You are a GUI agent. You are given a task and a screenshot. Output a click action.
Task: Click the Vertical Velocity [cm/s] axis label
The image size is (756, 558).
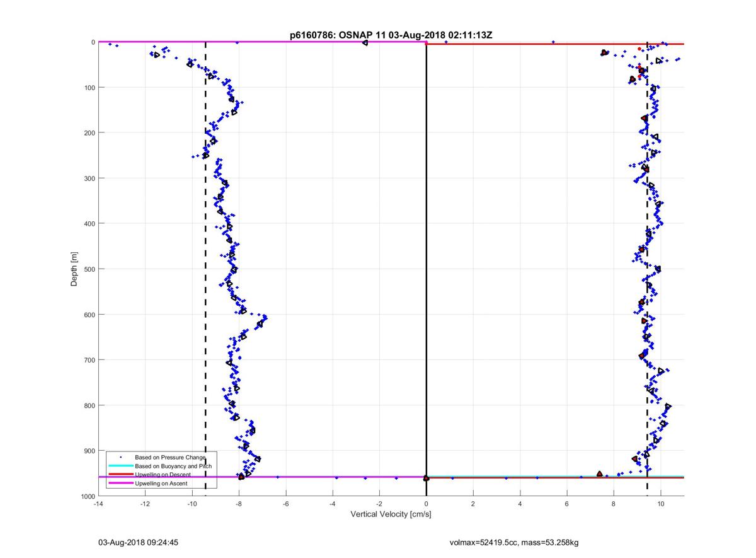pos(391,514)
